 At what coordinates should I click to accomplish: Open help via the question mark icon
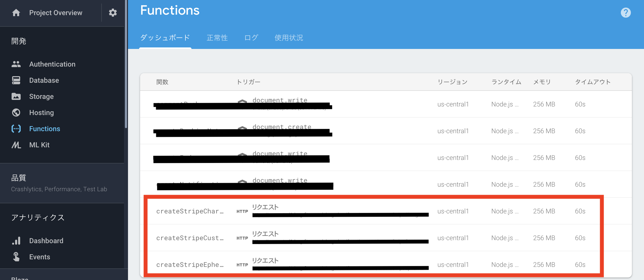point(626,13)
